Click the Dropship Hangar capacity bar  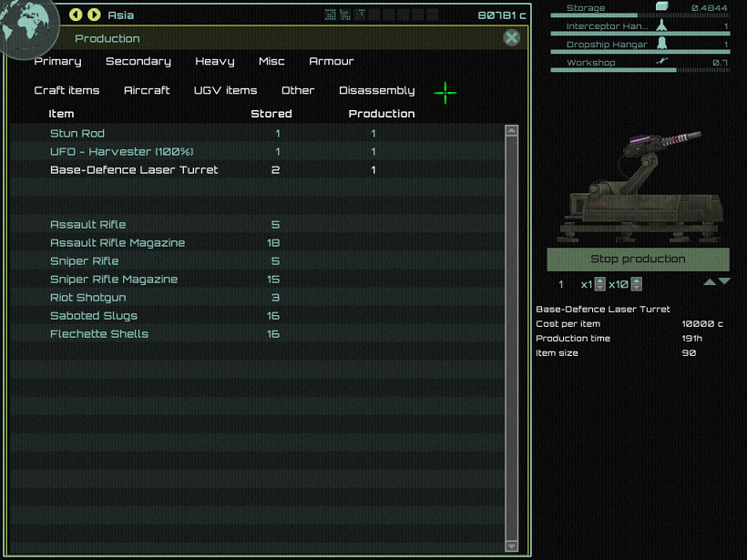[x=640, y=51]
